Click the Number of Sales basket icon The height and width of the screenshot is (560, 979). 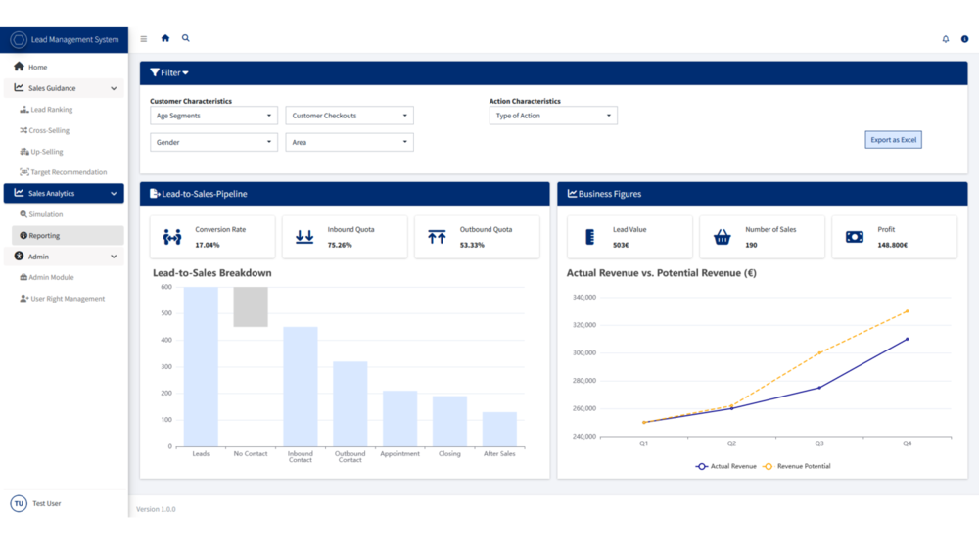coord(723,237)
